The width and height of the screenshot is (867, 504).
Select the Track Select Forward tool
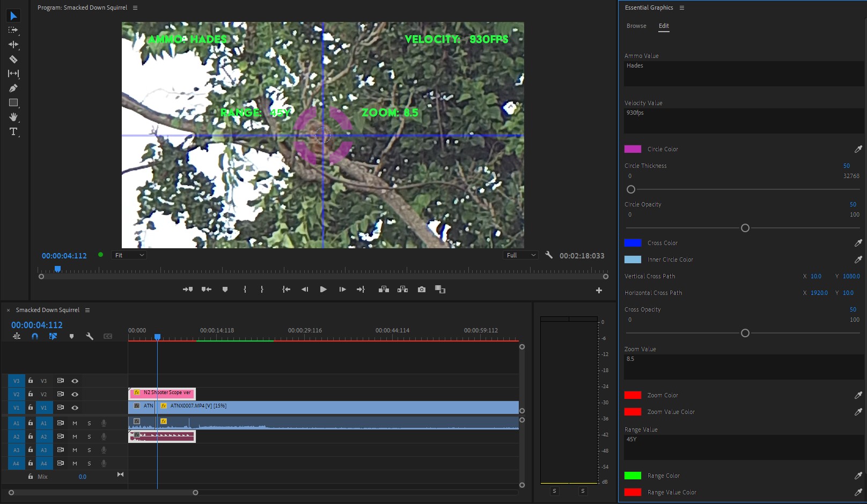click(x=13, y=30)
